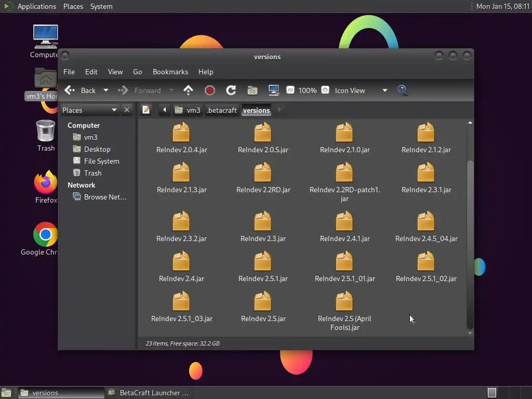
Task: Expand the Back history dropdown arrow
Action: pos(106,90)
